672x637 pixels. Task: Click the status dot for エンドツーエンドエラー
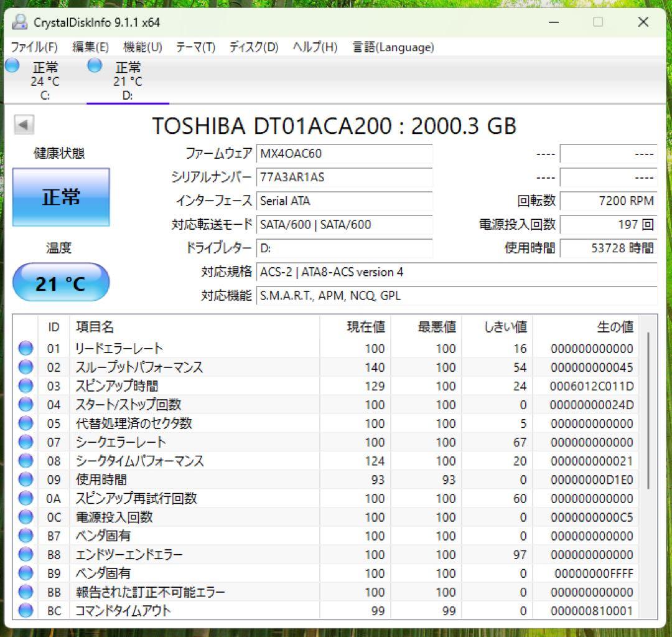pos(26,554)
